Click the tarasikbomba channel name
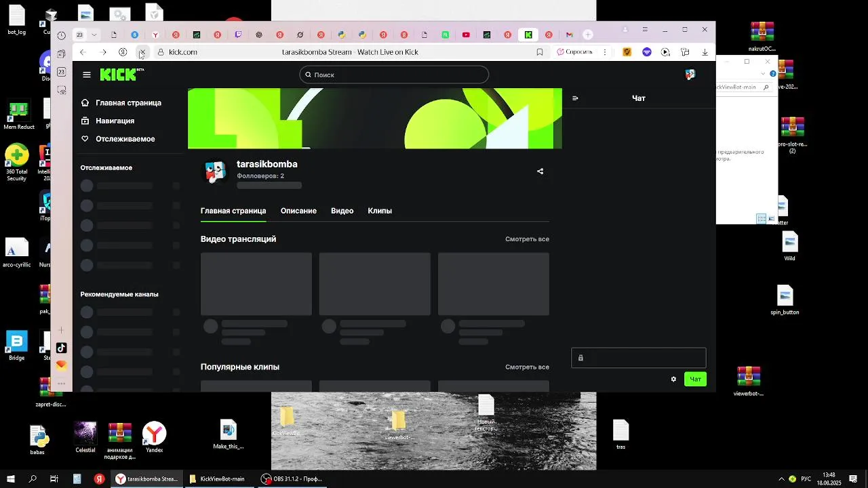868x488 pixels. [x=267, y=164]
